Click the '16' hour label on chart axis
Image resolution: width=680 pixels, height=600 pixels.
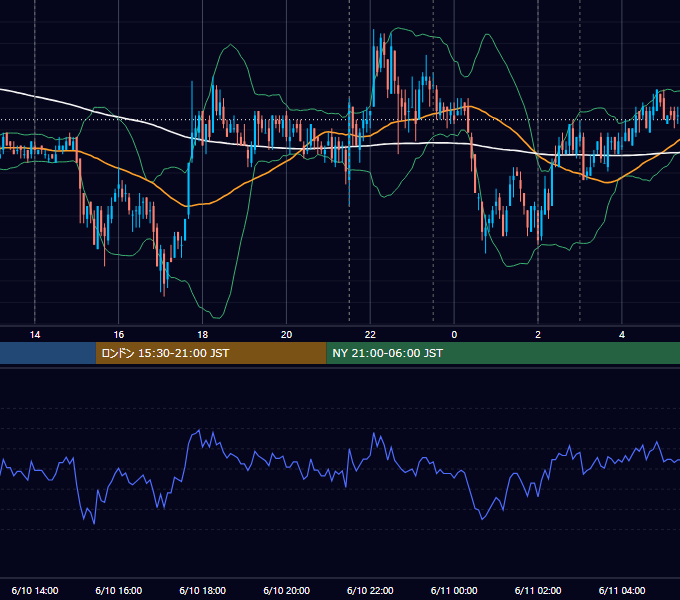pos(119,335)
